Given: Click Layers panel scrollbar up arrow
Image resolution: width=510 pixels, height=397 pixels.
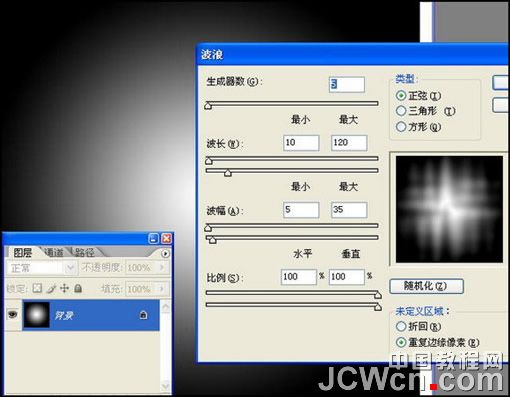Looking at the screenshot, I should click(x=166, y=307).
